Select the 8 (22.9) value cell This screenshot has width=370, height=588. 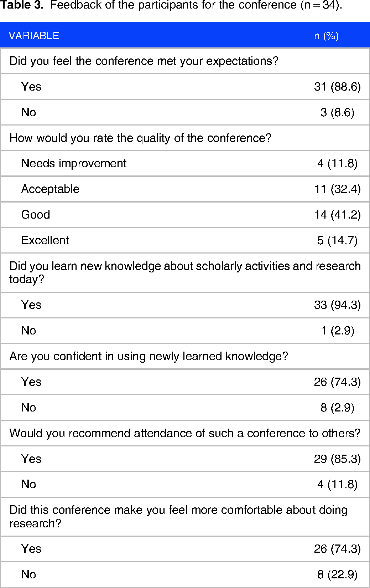click(x=337, y=574)
